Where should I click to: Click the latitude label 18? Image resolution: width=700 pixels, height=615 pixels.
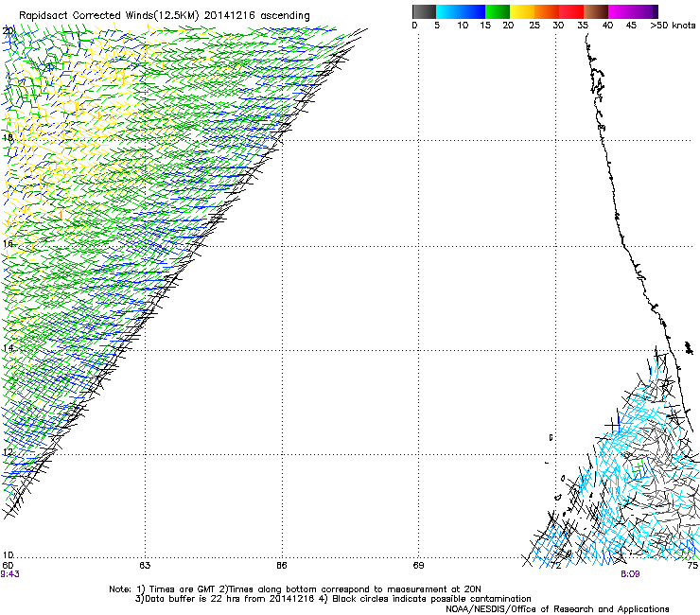(x=8, y=137)
